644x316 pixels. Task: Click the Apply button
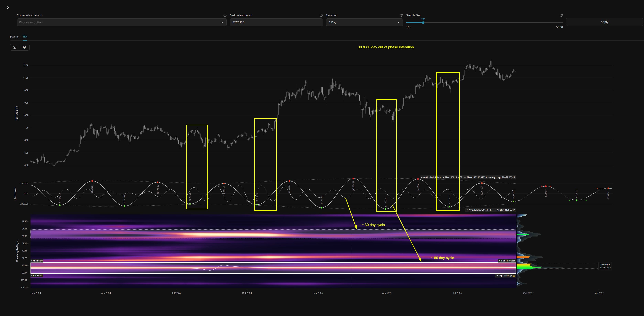(x=604, y=22)
